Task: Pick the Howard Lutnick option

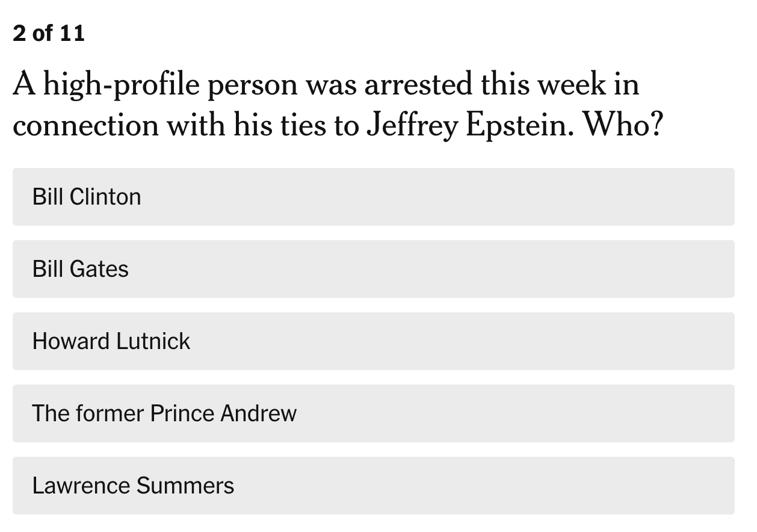Action: point(373,341)
